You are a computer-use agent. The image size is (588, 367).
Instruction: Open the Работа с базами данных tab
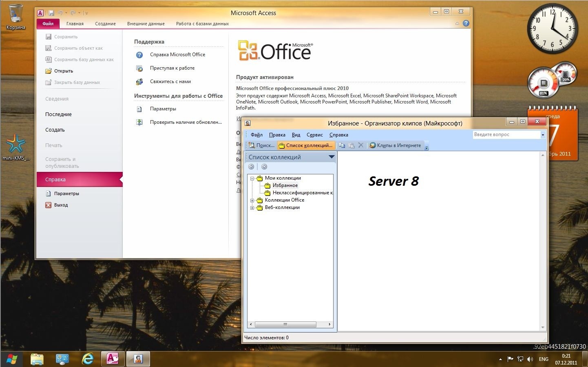click(x=202, y=24)
